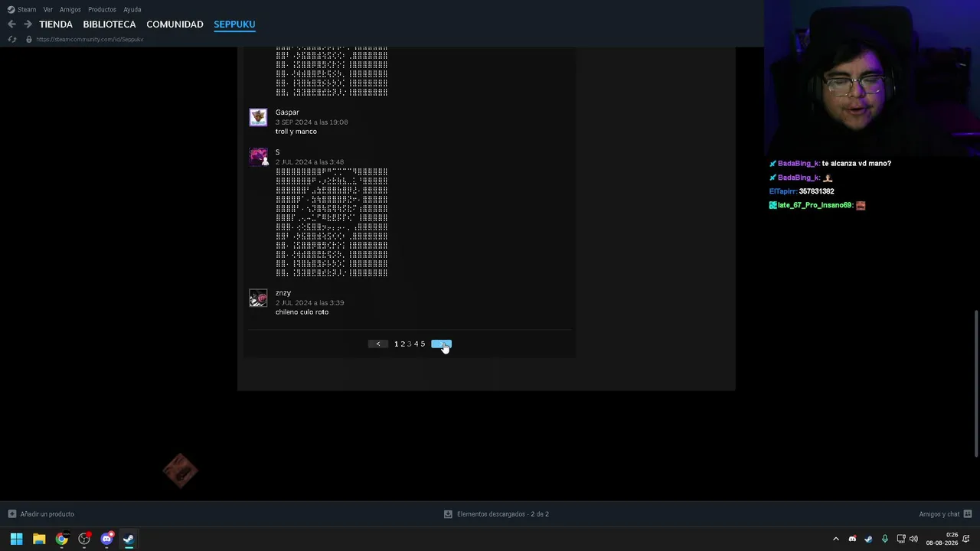
Task: Click the Añadir un producto label
Action: click(47, 514)
